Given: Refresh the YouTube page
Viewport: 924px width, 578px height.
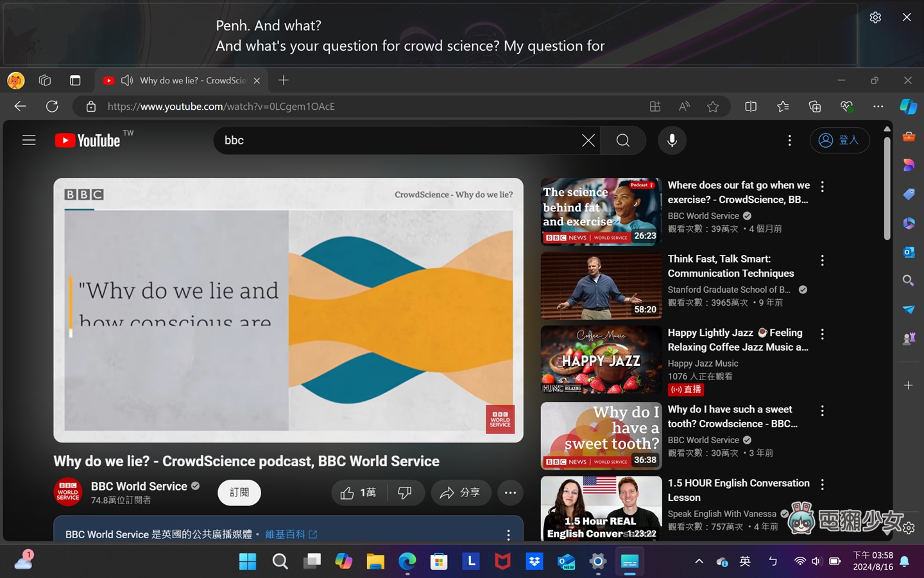Looking at the screenshot, I should [52, 107].
